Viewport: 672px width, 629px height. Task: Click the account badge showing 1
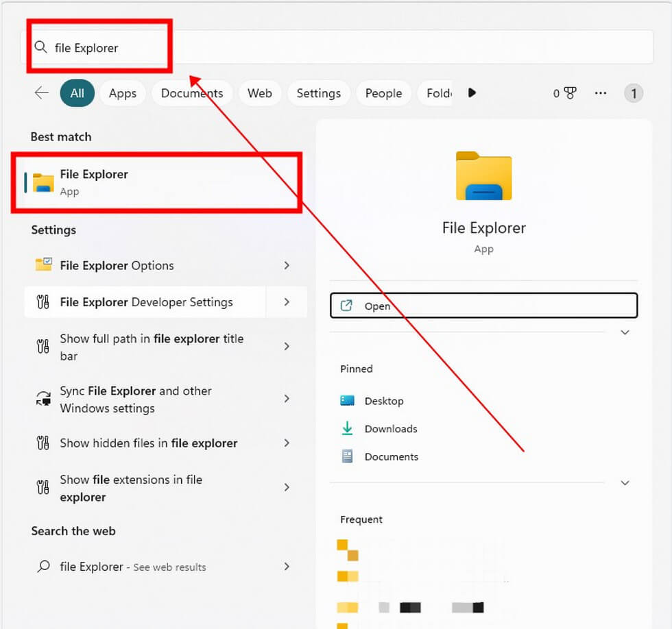click(634, 93)
